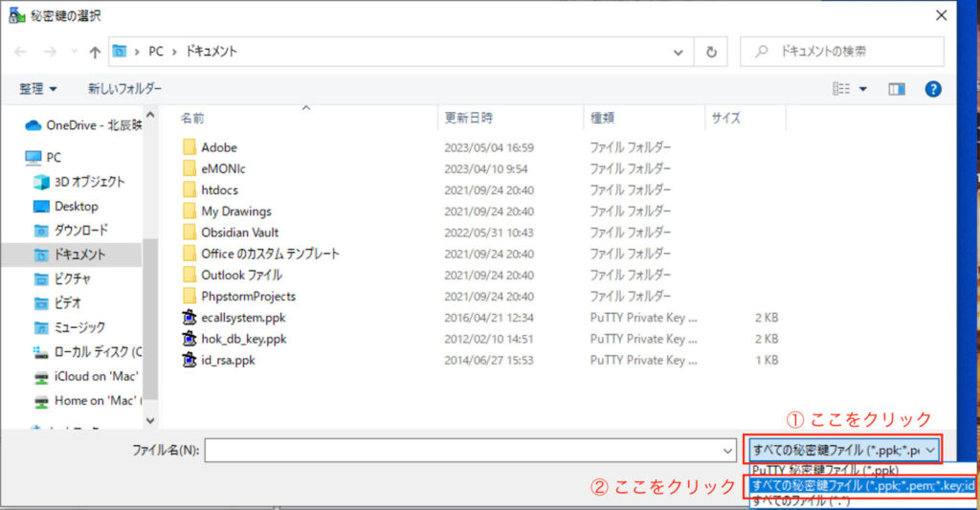Open the 整理 menu
980x510 pixels.
coord(37,89)
